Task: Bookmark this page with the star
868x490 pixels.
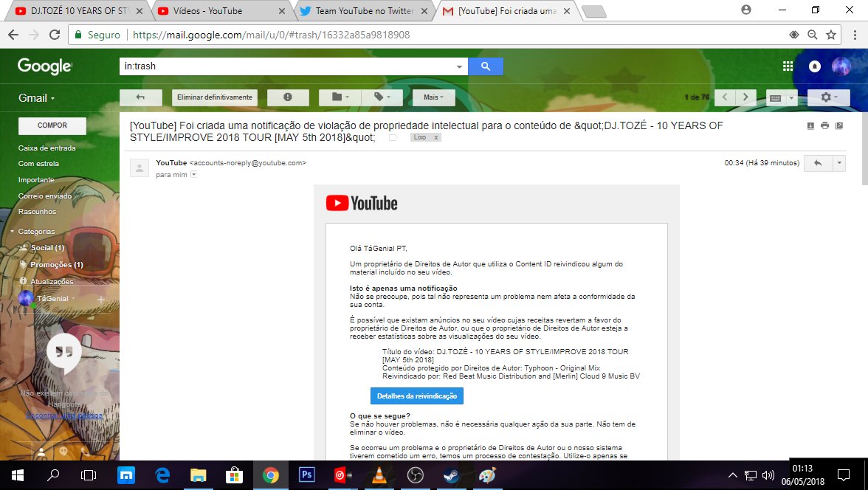Action: pos(831,35)
